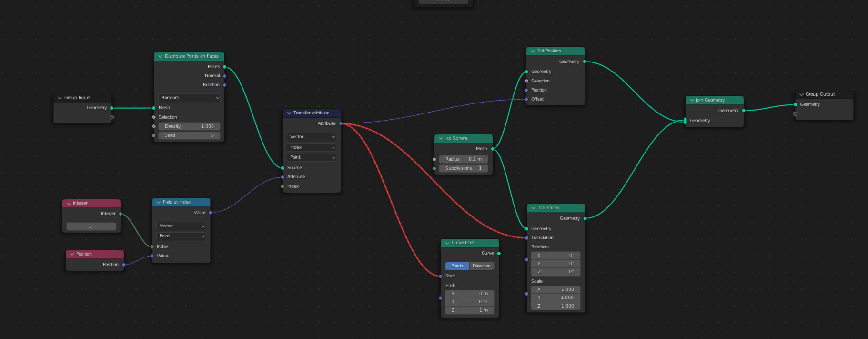Screen dimensions: 868x339
Task: Click the Density value field
Action: 189,126
